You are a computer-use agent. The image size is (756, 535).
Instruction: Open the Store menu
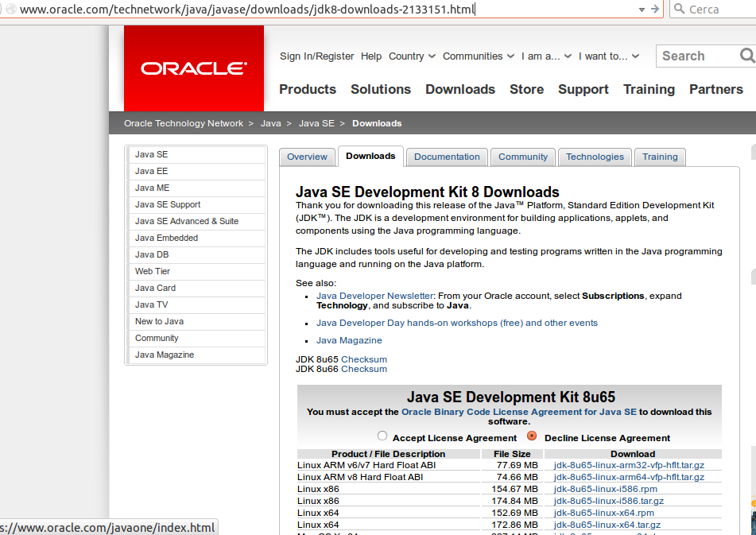tap(526, 89)
